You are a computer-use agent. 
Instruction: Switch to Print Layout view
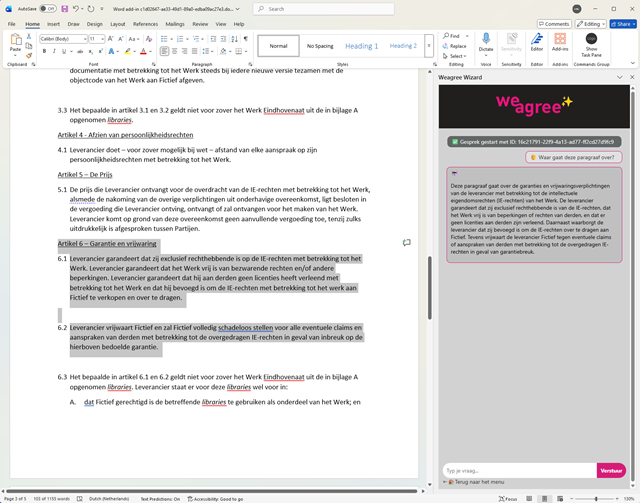(x=544, y=499)
